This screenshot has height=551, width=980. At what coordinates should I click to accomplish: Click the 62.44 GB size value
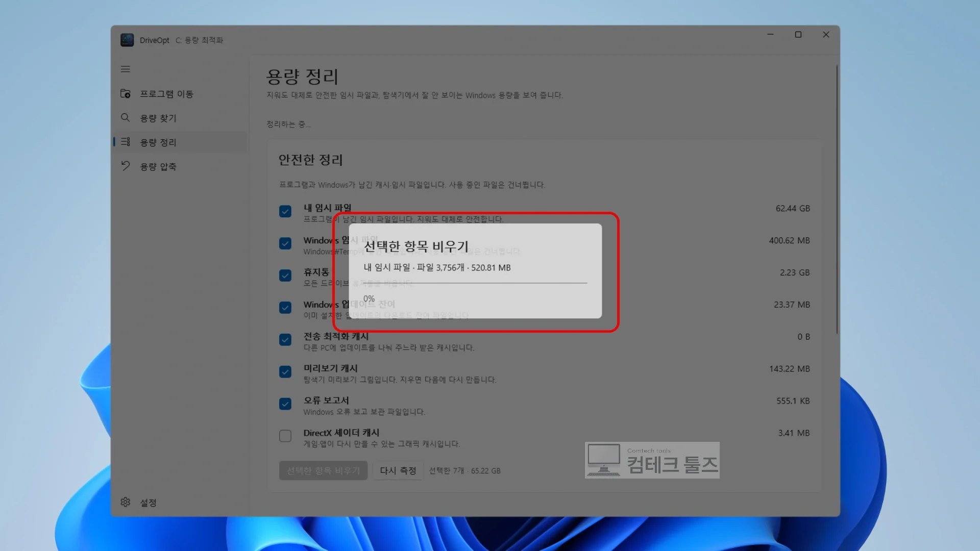coord(793,208)
